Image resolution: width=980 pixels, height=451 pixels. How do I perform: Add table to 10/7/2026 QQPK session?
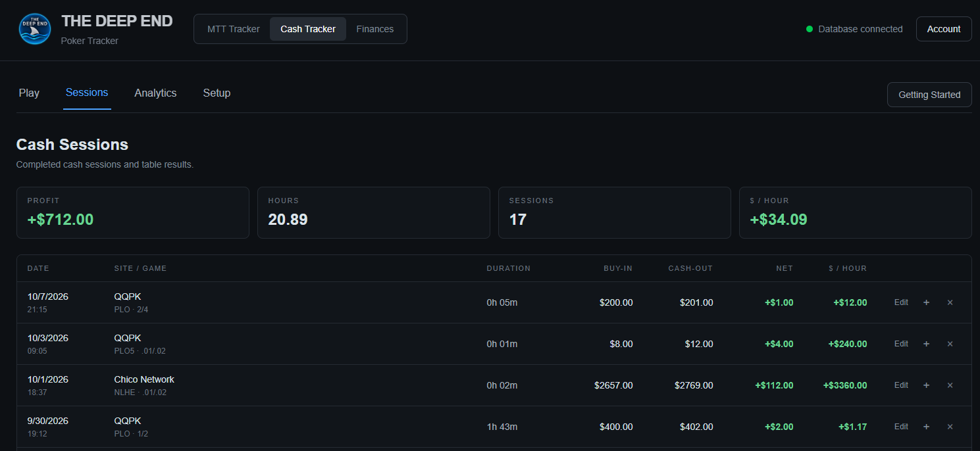[926, 302]
